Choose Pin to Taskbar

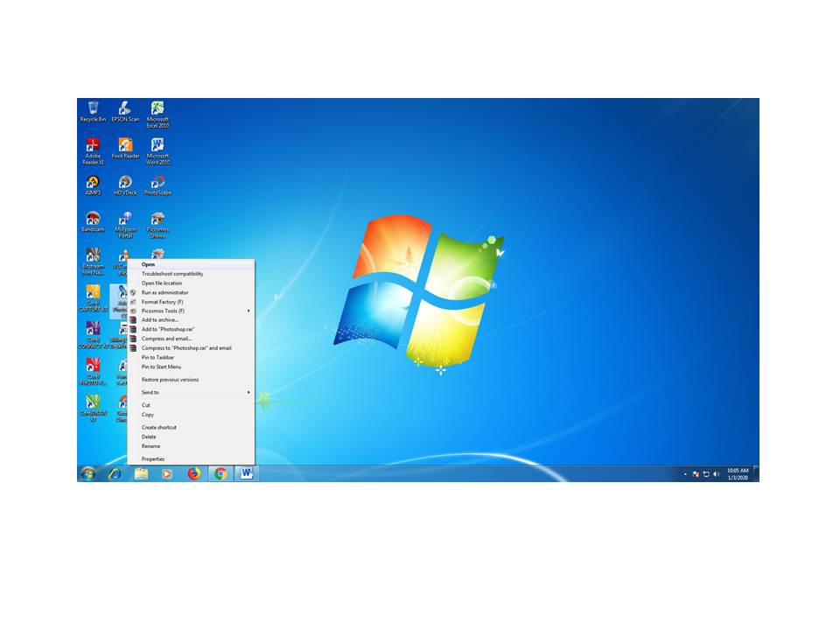[x=191, y=357]
